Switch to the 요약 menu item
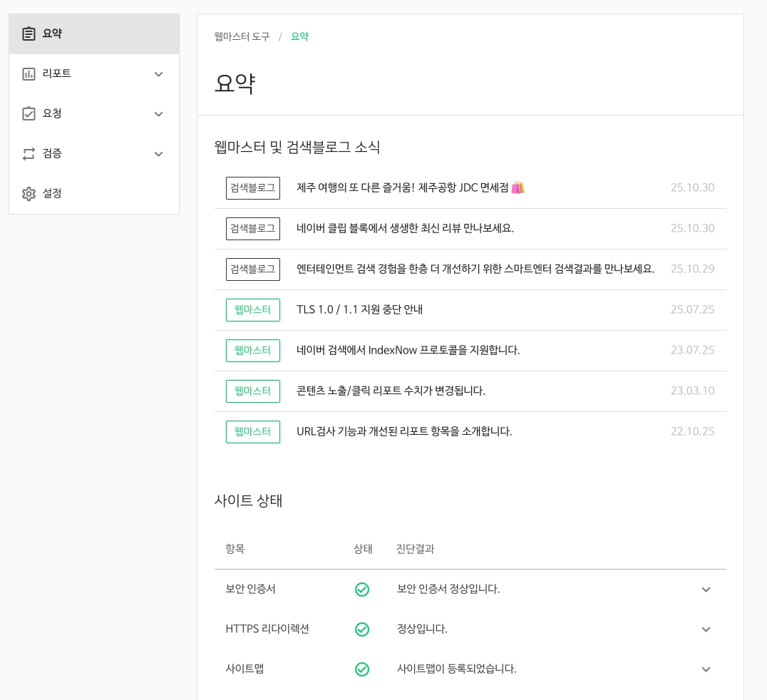The image size is (767, 700). (51, 34)
